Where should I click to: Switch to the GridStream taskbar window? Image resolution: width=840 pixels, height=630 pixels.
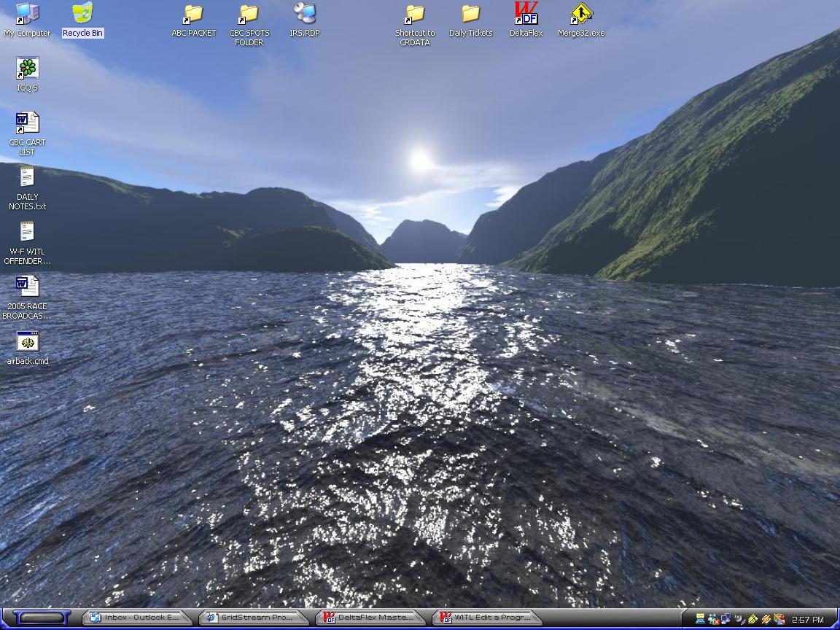[x=252, y=618]
